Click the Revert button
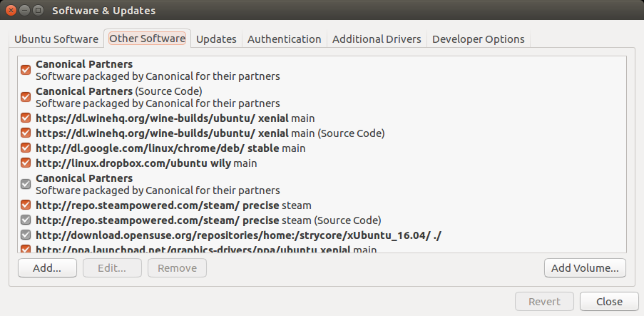Viewport: 644px width, 316px height. coord(544,302)
